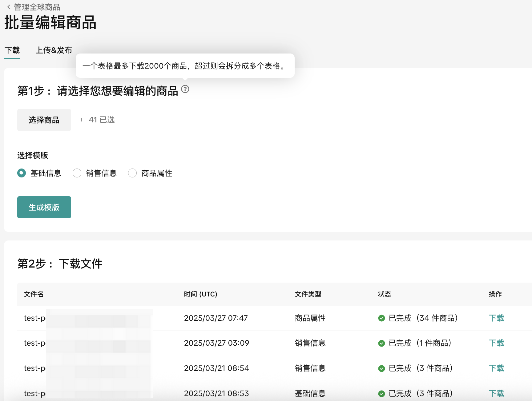
Task: Click 基础信息 file type in 08:53 row
Action: (x=310, y=393)
